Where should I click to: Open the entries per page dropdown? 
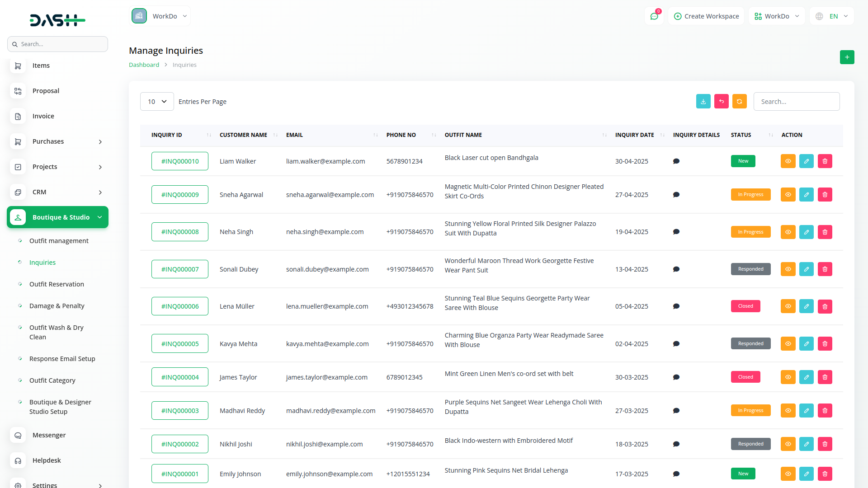pos(157,102)
